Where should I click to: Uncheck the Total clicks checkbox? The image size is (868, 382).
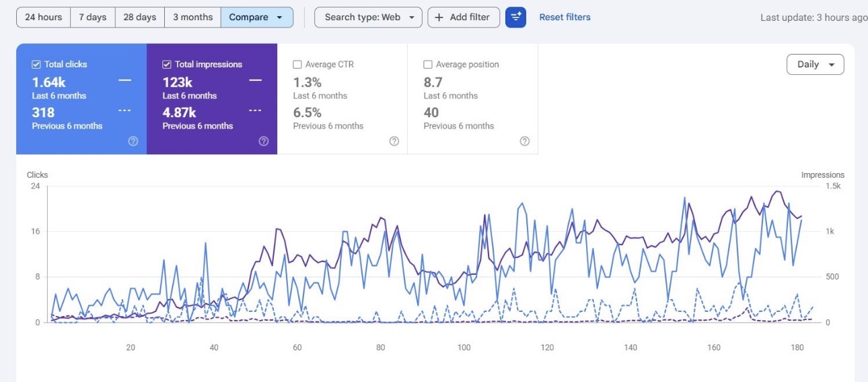coord(36,65)
